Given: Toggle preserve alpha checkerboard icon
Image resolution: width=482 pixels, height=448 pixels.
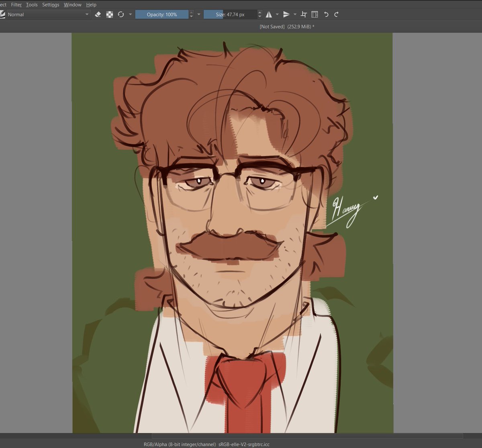Looking at the screenshot, I should (109, 14).
